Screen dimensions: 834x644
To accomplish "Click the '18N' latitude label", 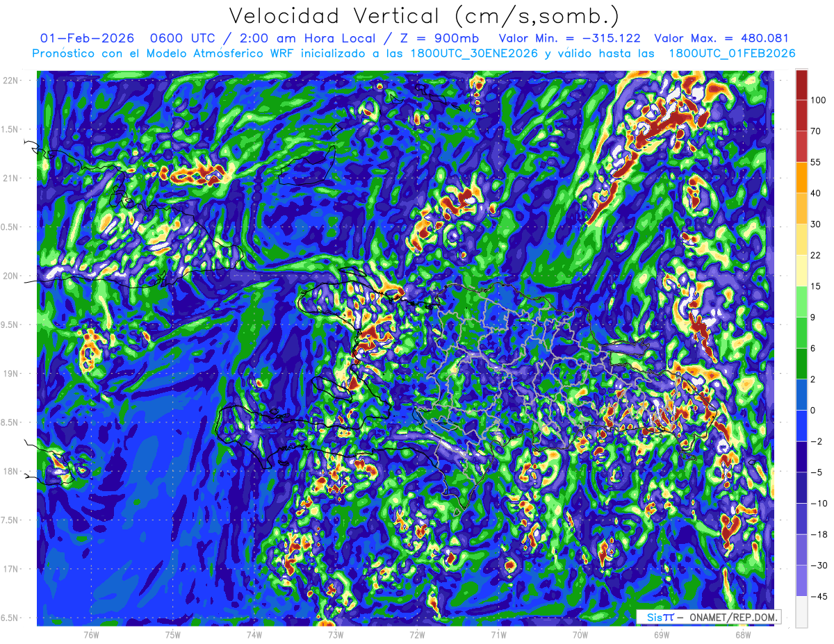I will [10, 471].
